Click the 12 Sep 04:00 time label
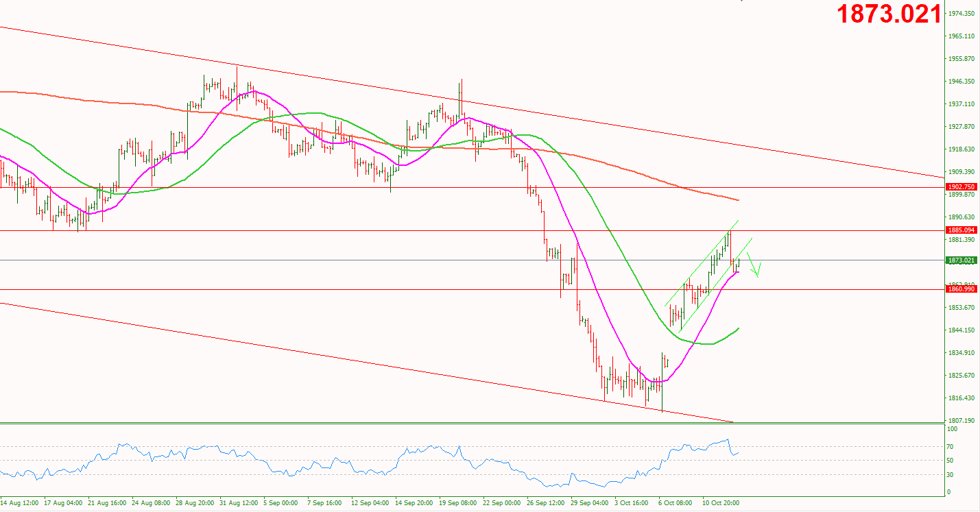 370,503
